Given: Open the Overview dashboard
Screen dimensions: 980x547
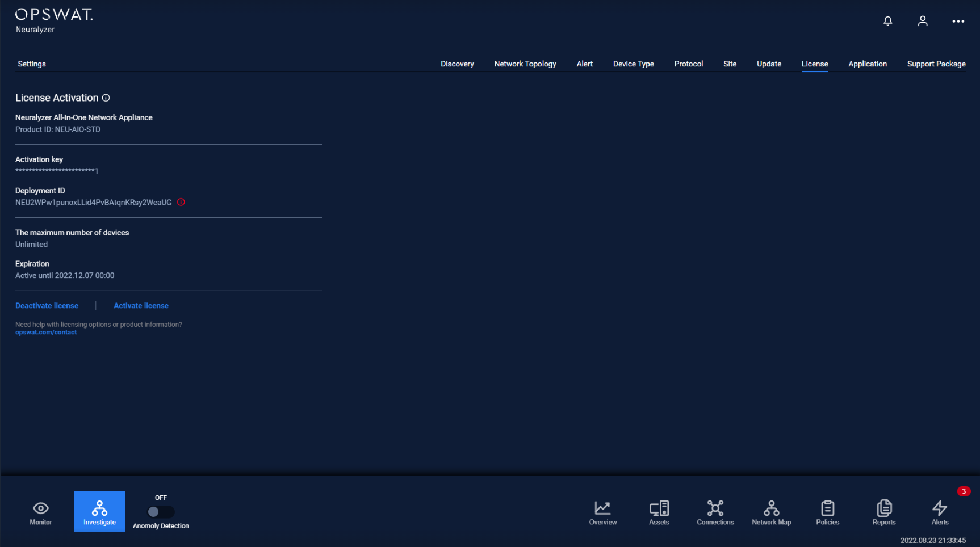Looking at the screenshot, I should [603, 513].
